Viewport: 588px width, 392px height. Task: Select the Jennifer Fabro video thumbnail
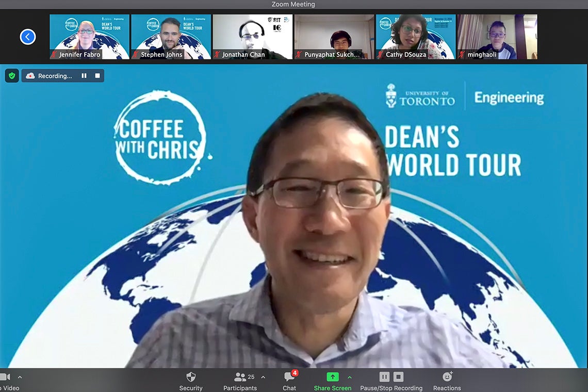click(x=89, y=37)
